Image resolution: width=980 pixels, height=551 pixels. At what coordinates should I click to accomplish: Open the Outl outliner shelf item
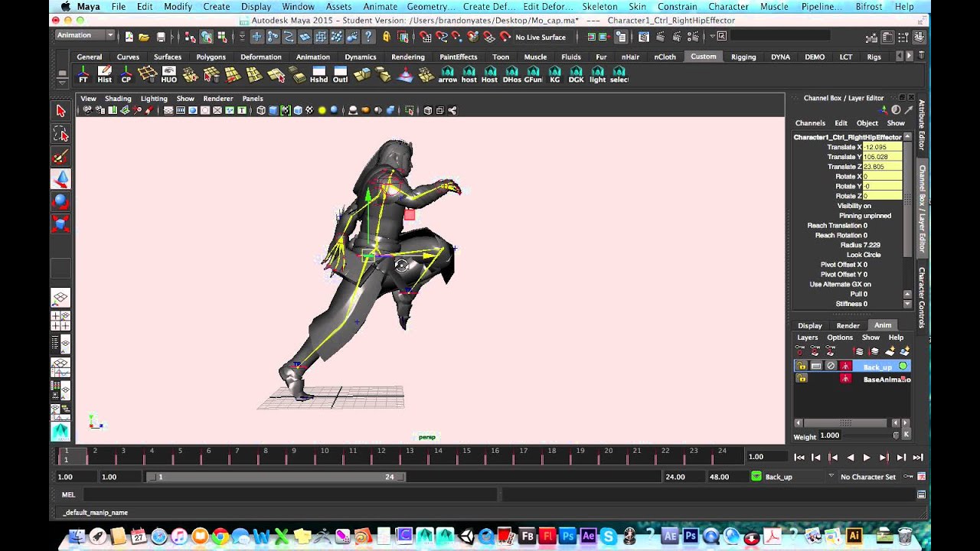pos(341,74)
